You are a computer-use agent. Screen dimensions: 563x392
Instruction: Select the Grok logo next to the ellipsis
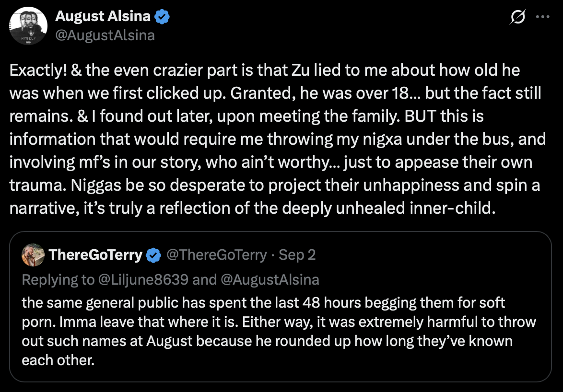click(x=517, y=16)
